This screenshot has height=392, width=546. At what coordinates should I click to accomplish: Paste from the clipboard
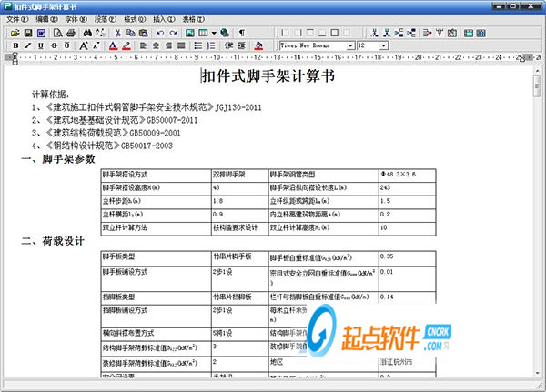coord(144,33)
